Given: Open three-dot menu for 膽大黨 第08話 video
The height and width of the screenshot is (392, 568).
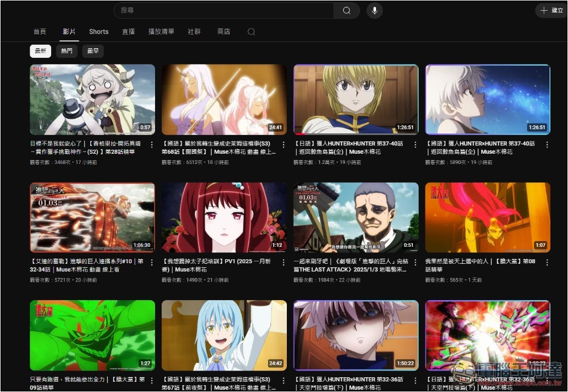Looking at the screenshot, I should (x=547, y=263).
